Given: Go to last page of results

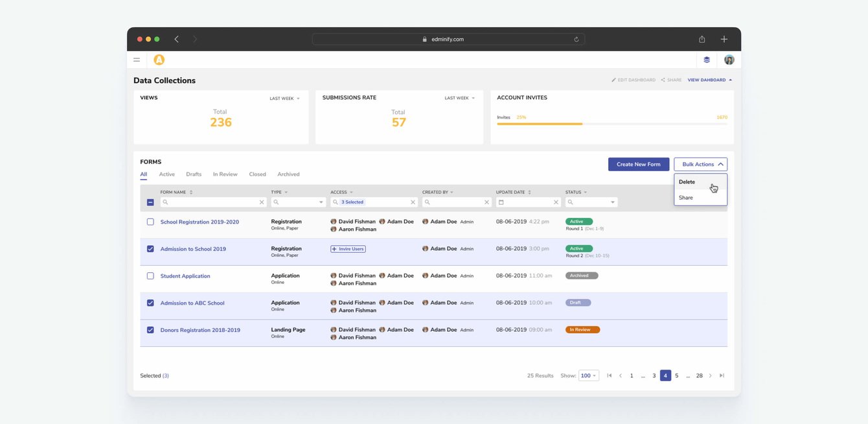Looking at the screenshot, I should [722, 375].
